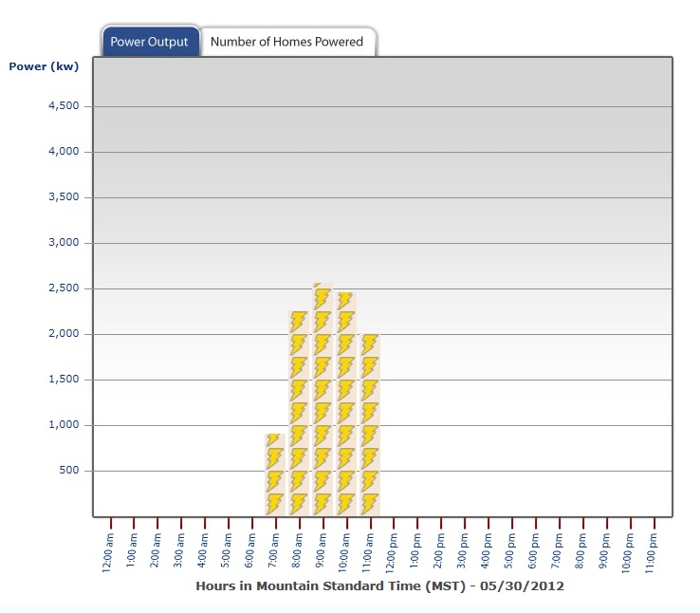Click the tallest bar at 9:00 am

click(322, 399)
